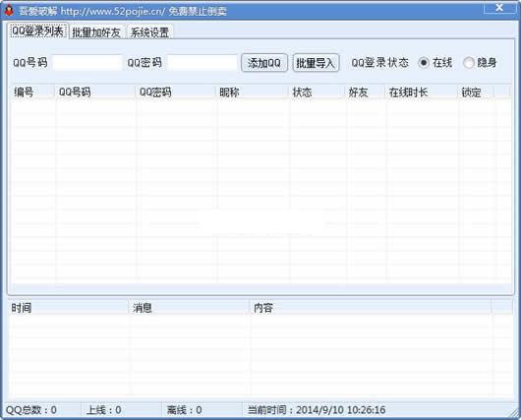Viewport: 521px width, 420px height.
Task: Click the 当前时间 status bar entry
Action: pyautogui.click(x=317, y=410)
